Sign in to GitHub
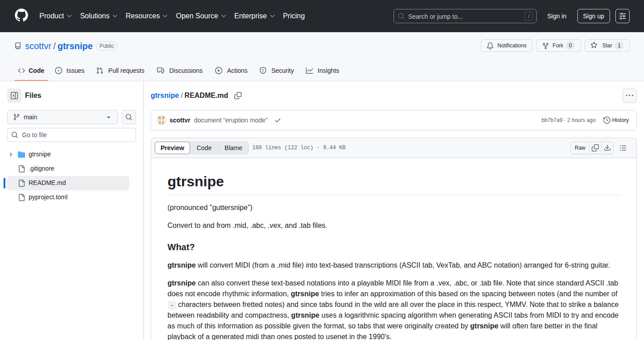644x340 pixels. (557, 16)
